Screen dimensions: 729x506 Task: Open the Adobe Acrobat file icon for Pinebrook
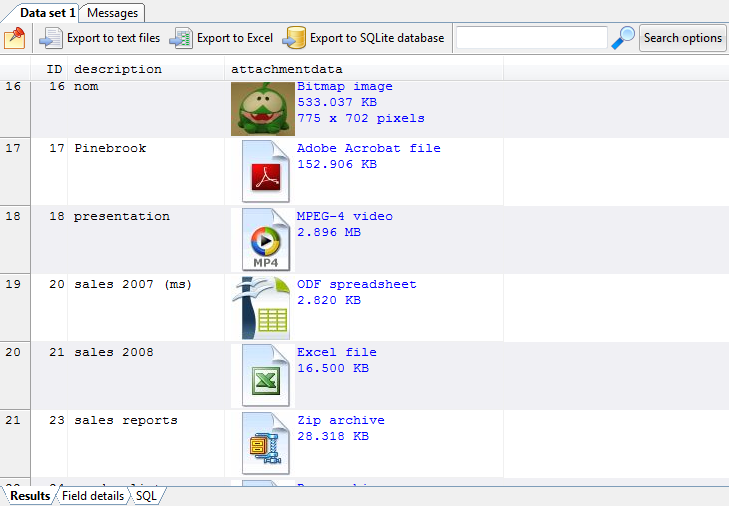point(265,172)
